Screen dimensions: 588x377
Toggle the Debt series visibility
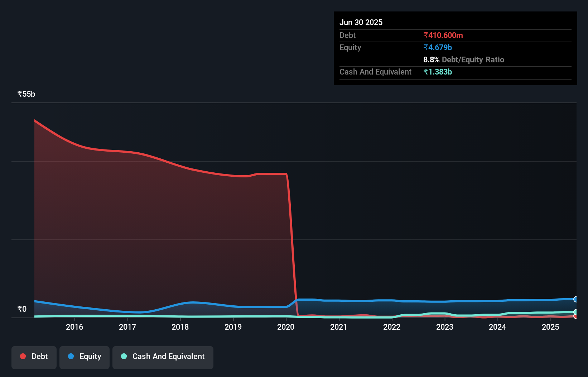click(x=34, y=356)
